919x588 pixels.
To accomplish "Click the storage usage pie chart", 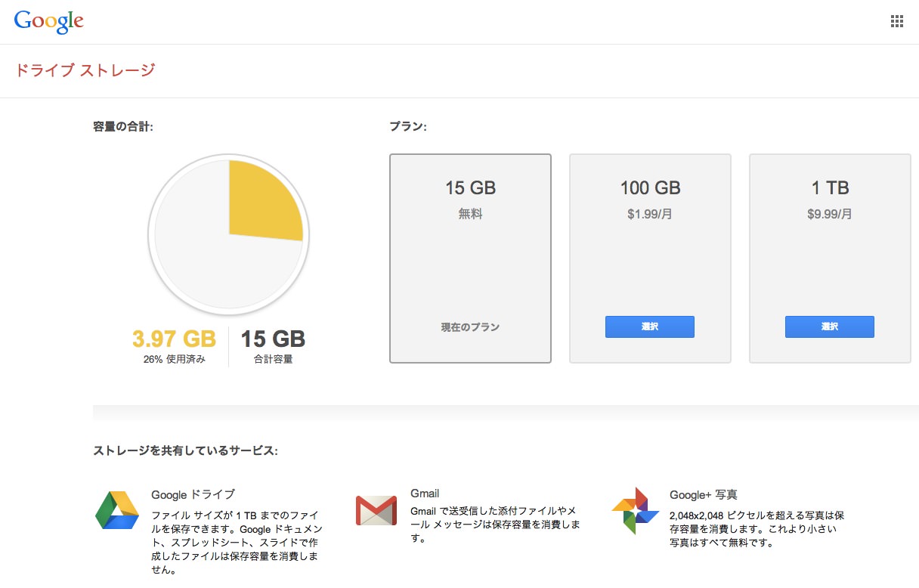I will (x=229, y=234).
